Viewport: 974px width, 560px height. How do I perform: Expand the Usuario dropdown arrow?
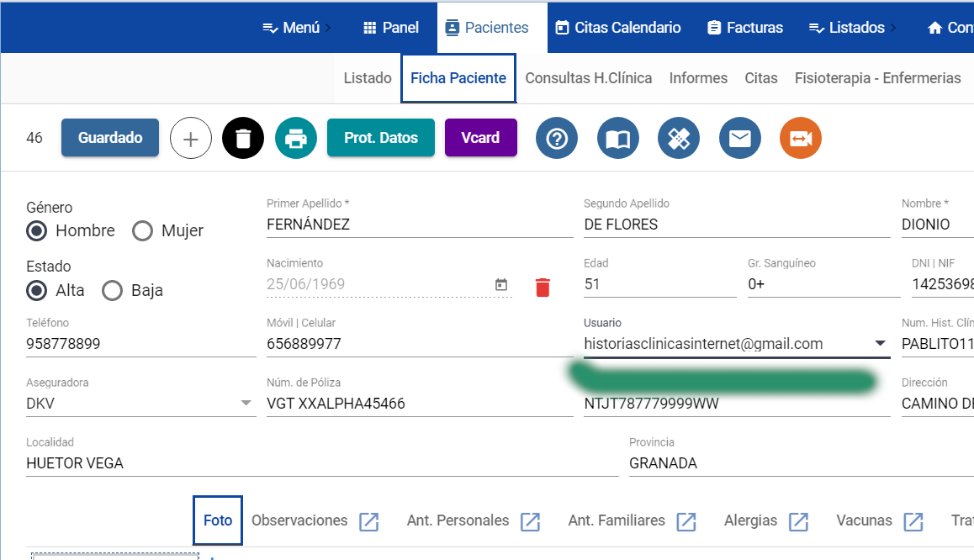click(880, 343)
